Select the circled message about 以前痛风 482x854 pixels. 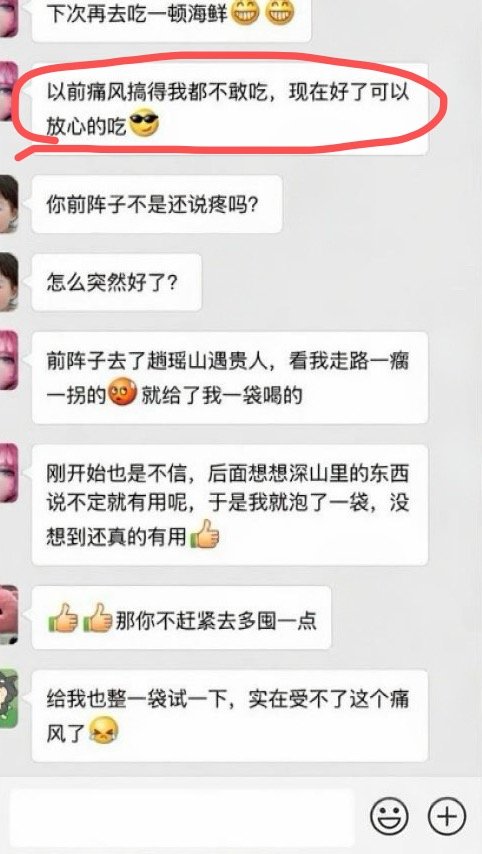click(230, 108)
